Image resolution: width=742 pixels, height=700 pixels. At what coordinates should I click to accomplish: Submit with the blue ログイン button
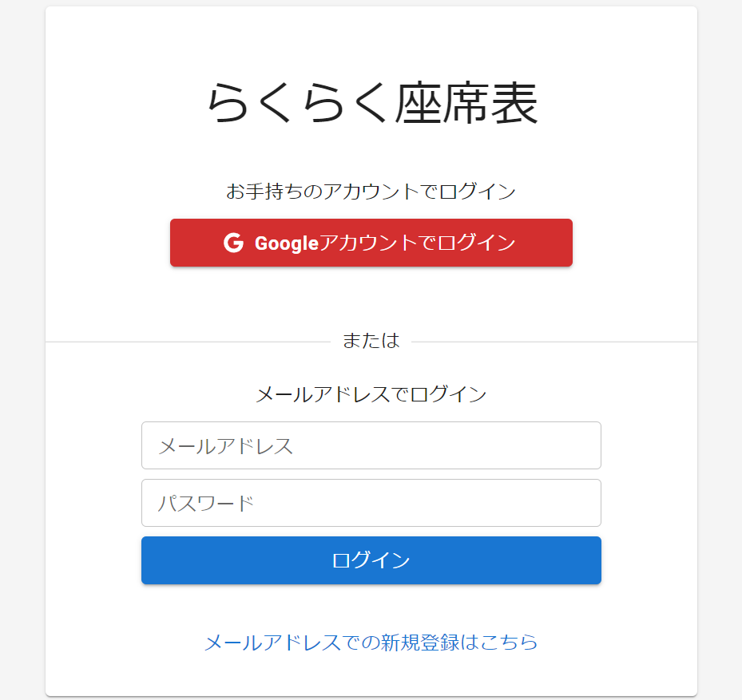point(371,560)
